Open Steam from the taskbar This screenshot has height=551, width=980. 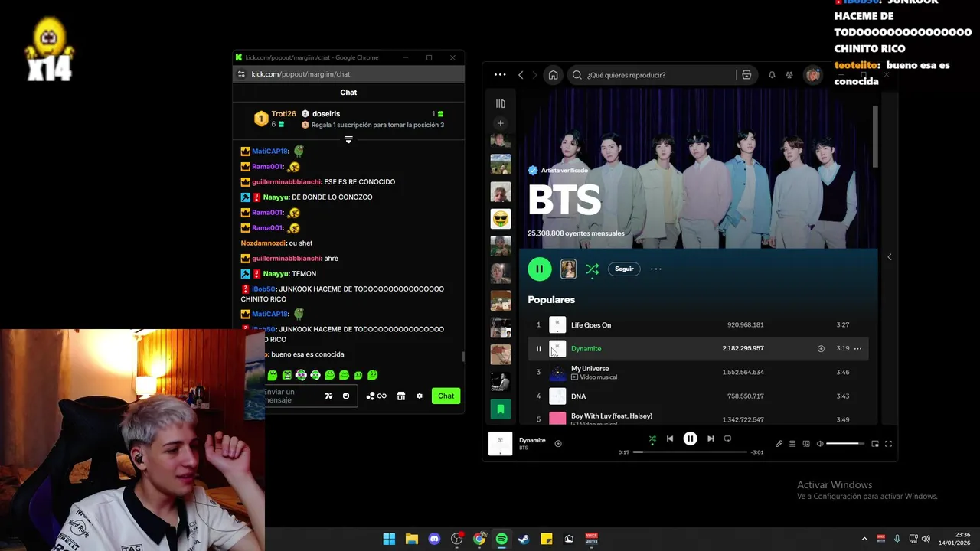[x=524, y=539]
